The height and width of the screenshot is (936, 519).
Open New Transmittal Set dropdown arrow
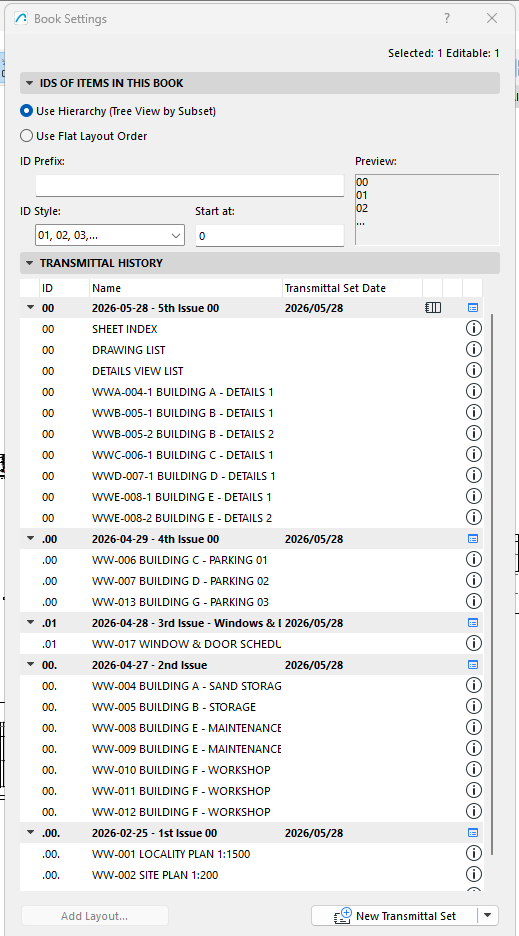click(x=489, y=916)
